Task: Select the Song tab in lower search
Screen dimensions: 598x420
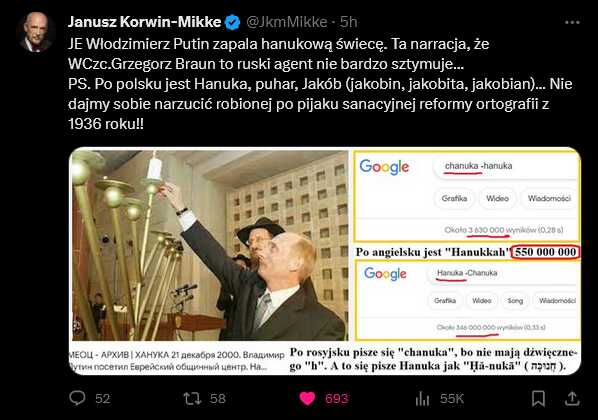Action: [515, 301]
